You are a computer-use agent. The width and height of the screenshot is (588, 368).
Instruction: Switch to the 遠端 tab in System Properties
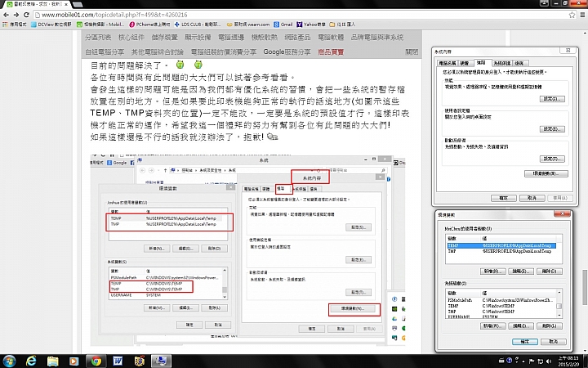(x=519, y=63)
